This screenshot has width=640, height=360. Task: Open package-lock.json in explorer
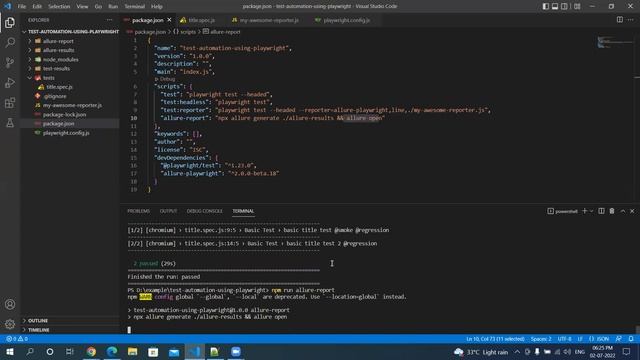tap(64, 114)
